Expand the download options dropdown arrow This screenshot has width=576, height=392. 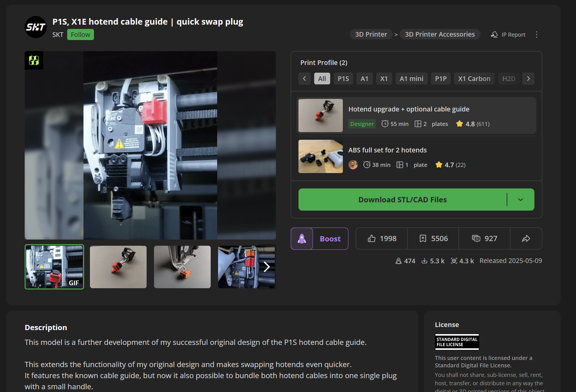click(x=521, y=200)
